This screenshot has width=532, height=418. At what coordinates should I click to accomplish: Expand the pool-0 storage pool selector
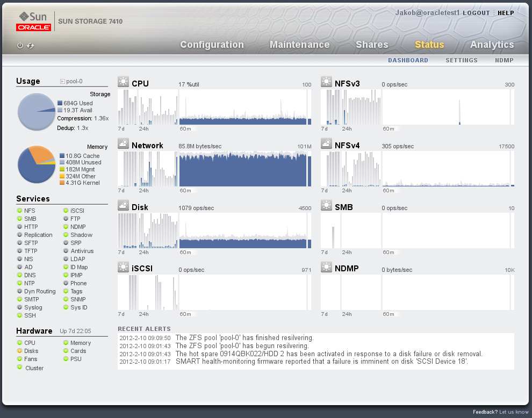(x=62, y=82)
